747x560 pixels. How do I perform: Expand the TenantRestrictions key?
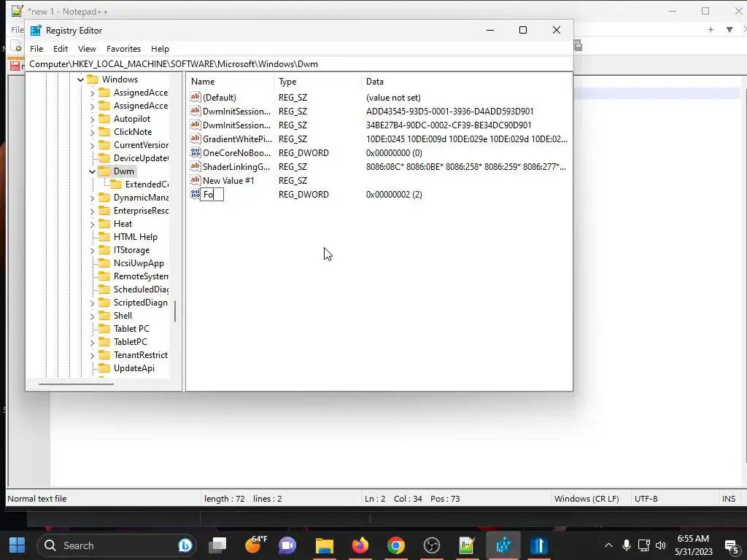coord(93,355)
